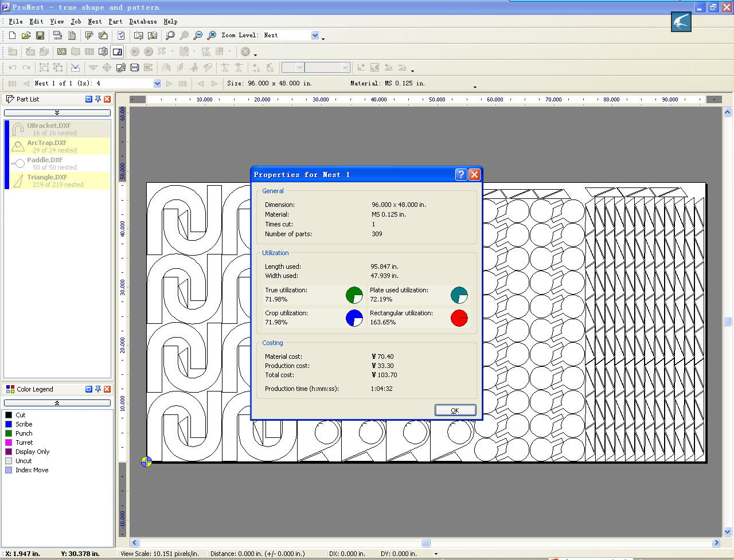Go to the first nest arrow
The width and height of the screenshot is (734, 560).
(x=13, y=84)
